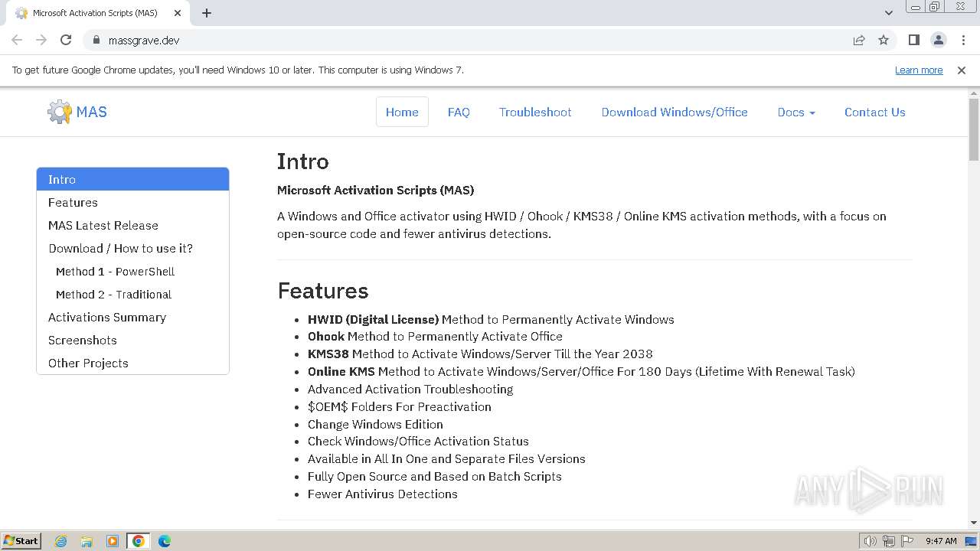Click the volume speaker tray icon
Image resolution: width=980 pixels, height=551 pixels.
[871, 541]
